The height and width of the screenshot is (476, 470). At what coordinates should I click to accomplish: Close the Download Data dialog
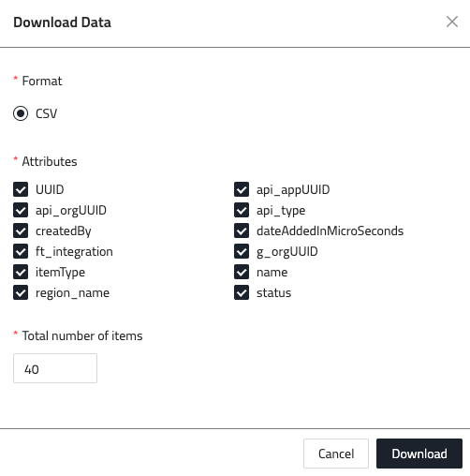point(452,22)
